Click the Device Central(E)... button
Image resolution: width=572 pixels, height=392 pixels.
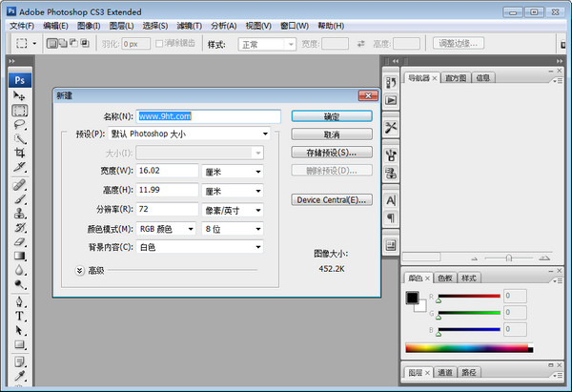pos(332,199)
